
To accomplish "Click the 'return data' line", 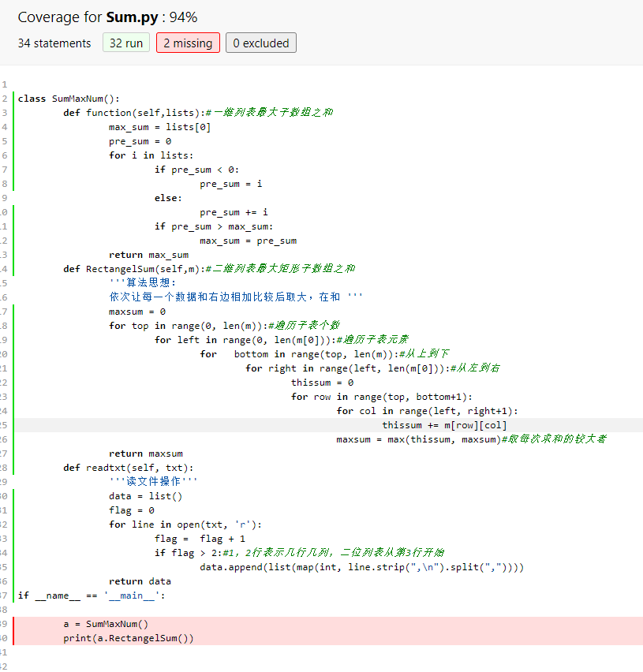I will (x=140, y=581).
